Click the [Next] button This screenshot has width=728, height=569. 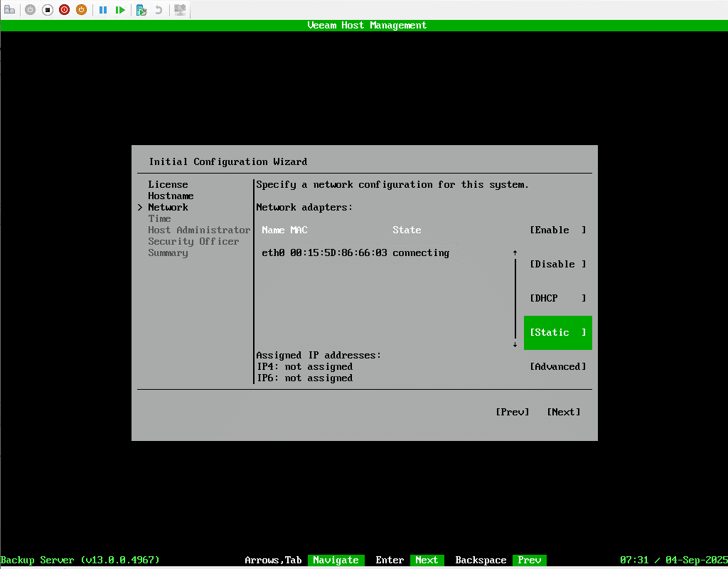[563, 412]
